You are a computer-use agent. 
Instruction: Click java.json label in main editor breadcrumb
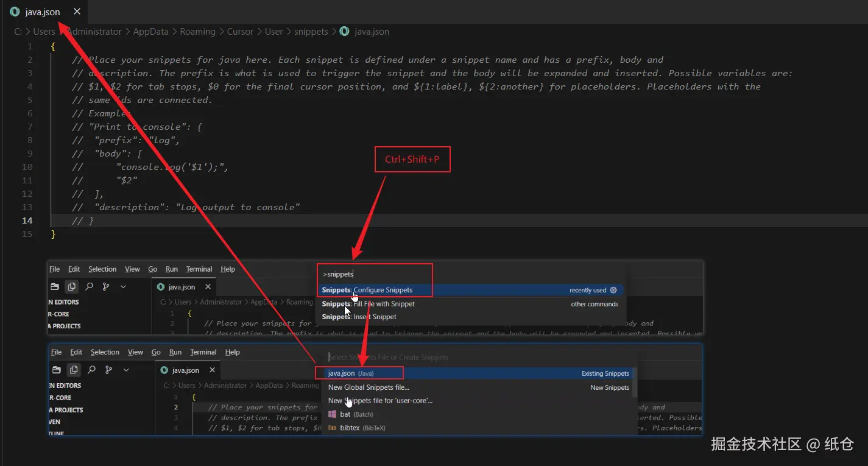(x=372, y=31)
